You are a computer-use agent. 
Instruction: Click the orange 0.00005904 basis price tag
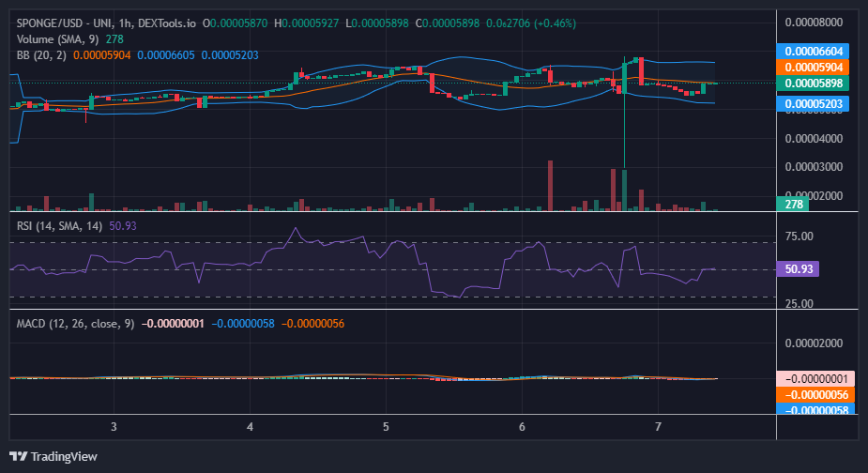[813, 67]
